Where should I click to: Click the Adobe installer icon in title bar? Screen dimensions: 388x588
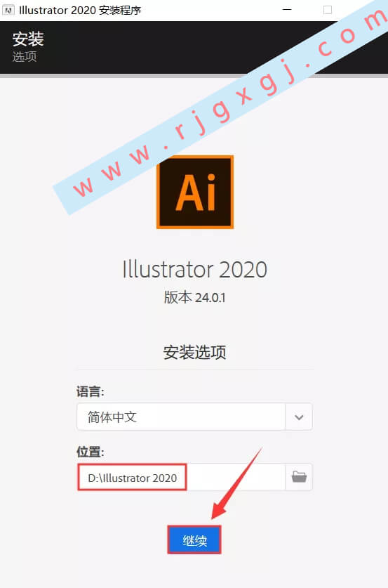(x=8, y=10)
